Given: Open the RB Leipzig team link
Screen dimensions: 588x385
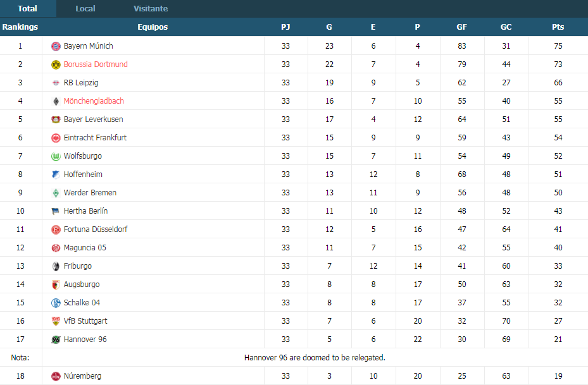Looking at the screenshot, I should tap(81, 82).
